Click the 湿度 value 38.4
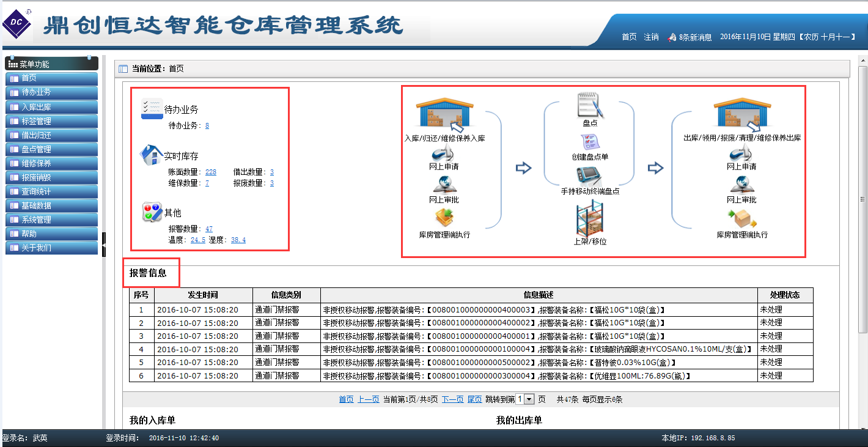The width and height of the screenshot is (868, 447). click(238, 240)
